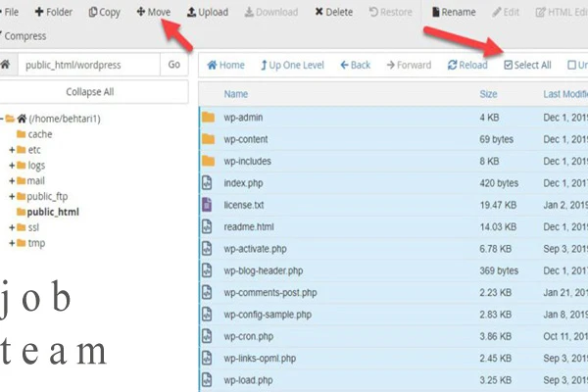Screen dimensions: 588x392
Task: Click the Rename toolbar button
Action: [453, 13]
